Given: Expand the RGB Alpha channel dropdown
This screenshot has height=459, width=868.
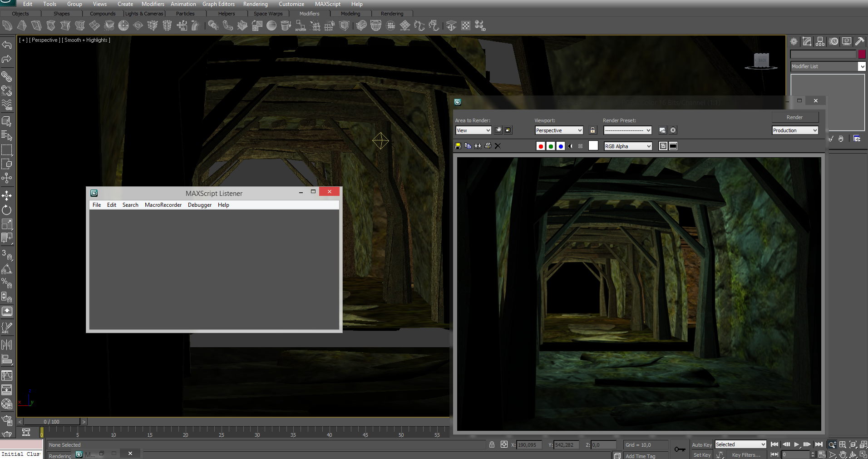Looking at the screenshot, I should coord(628,146).
